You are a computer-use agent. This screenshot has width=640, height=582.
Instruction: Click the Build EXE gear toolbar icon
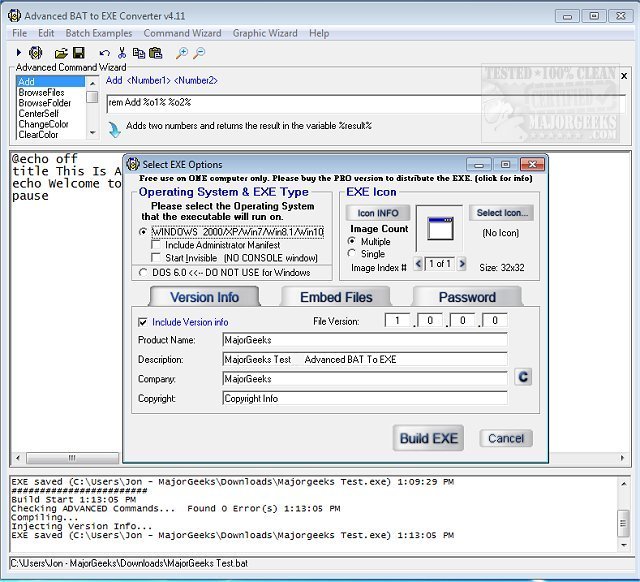36,53
